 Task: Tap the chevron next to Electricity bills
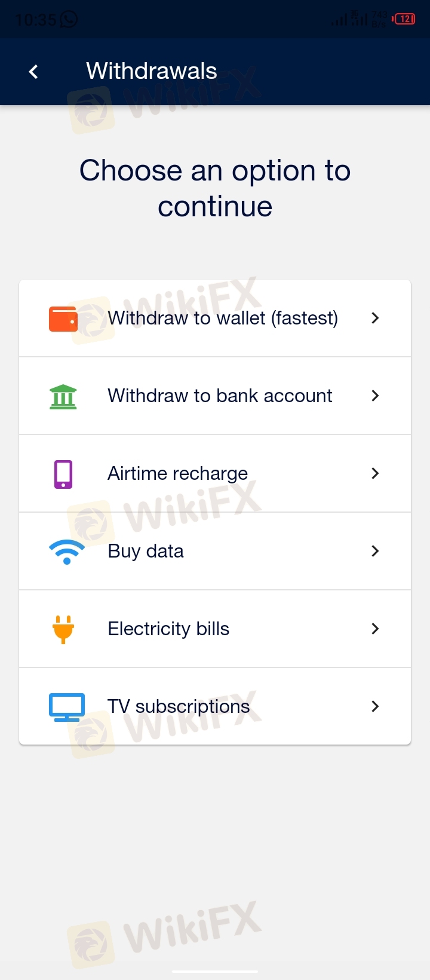pos(375,629)
